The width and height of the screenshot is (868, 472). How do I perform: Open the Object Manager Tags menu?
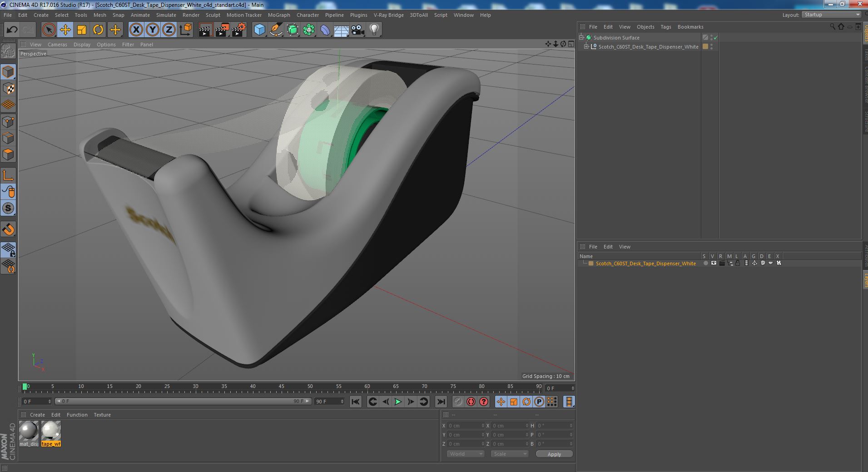[x=665, y=27]
